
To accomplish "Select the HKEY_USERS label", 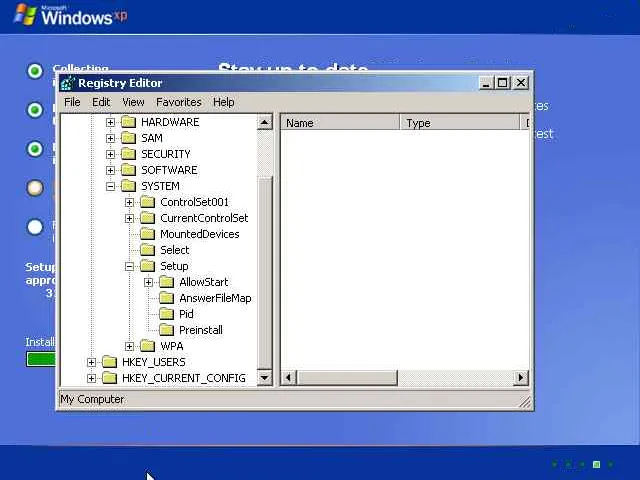I will [x=154, y=362].
